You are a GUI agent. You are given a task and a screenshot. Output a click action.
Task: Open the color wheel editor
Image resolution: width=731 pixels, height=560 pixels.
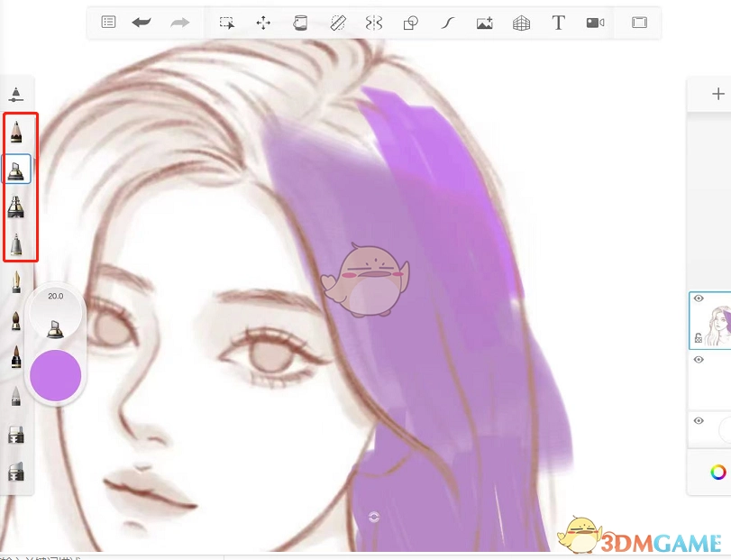point(718,472)
